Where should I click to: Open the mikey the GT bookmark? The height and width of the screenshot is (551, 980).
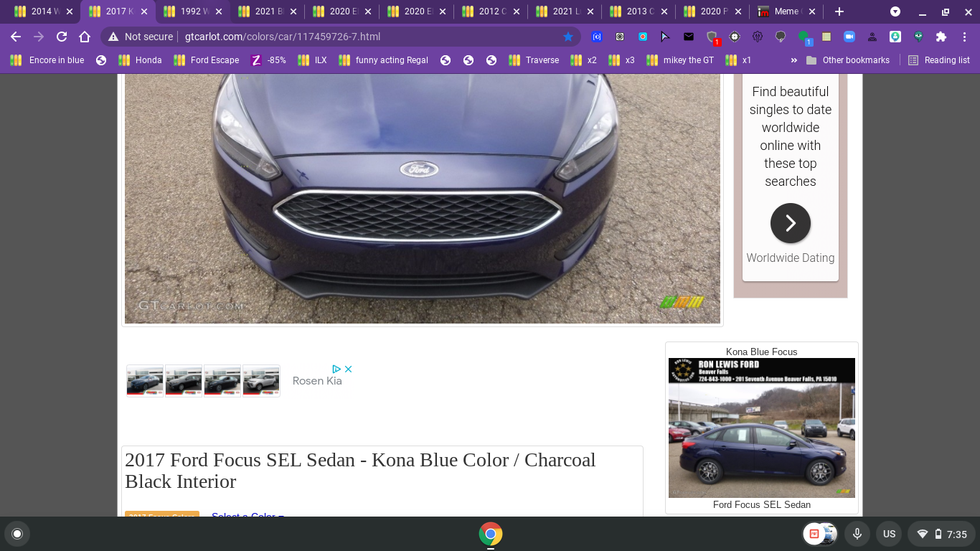click(x=680, y=60)
